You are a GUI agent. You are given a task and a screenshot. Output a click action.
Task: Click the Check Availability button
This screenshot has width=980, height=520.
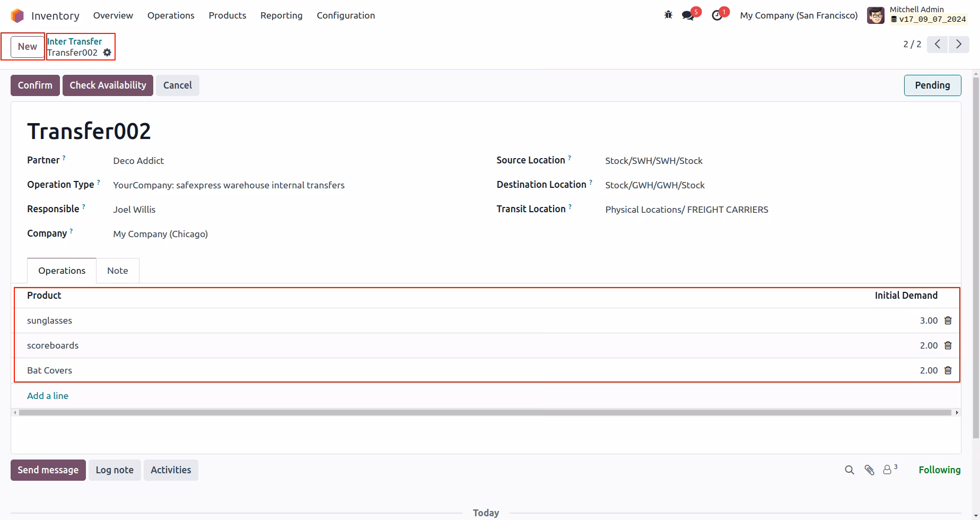(108, 85)
